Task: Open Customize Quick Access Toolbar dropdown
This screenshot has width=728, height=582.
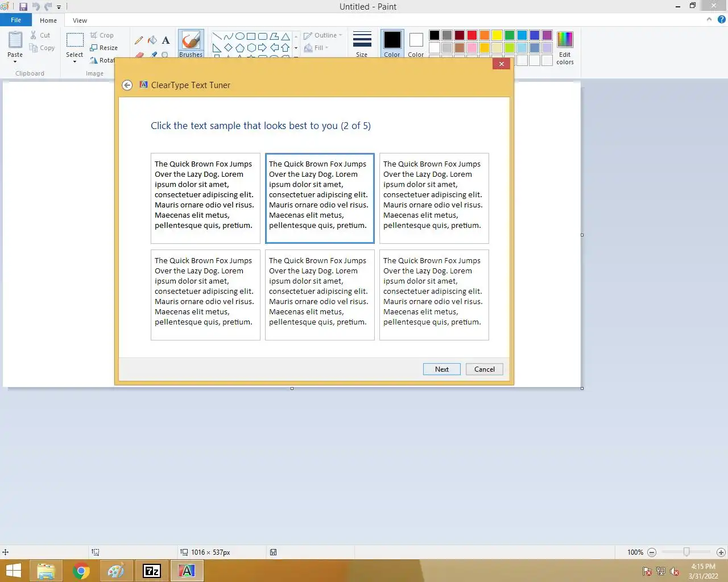Action: (x=59, y=7)
